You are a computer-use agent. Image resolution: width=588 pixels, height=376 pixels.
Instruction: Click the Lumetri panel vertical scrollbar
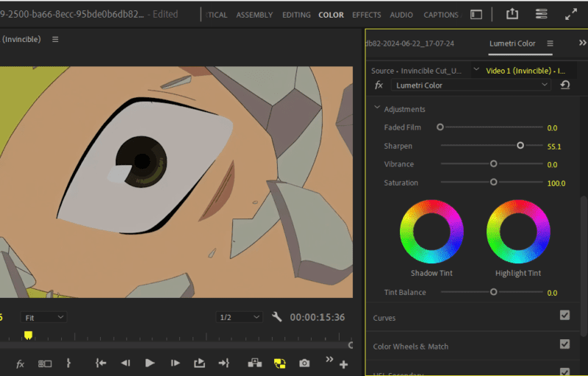tap(584, 266)
